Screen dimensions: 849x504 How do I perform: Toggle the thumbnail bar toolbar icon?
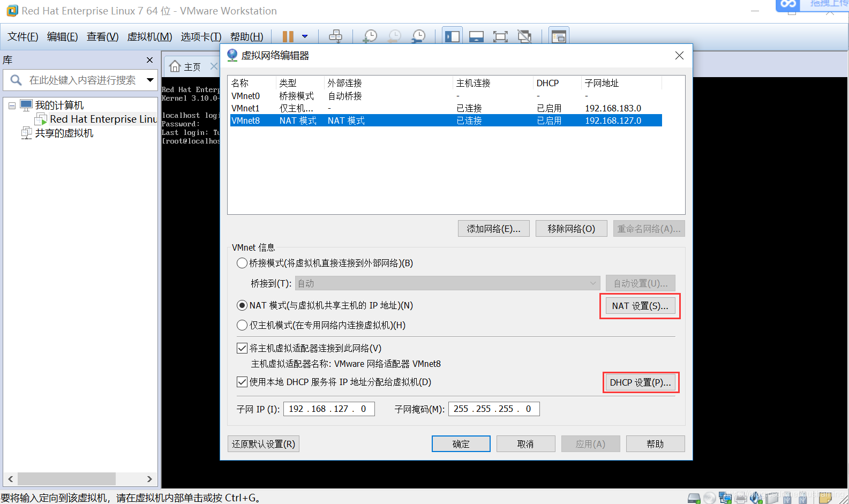pyautogui.click(x=476, y=36)
